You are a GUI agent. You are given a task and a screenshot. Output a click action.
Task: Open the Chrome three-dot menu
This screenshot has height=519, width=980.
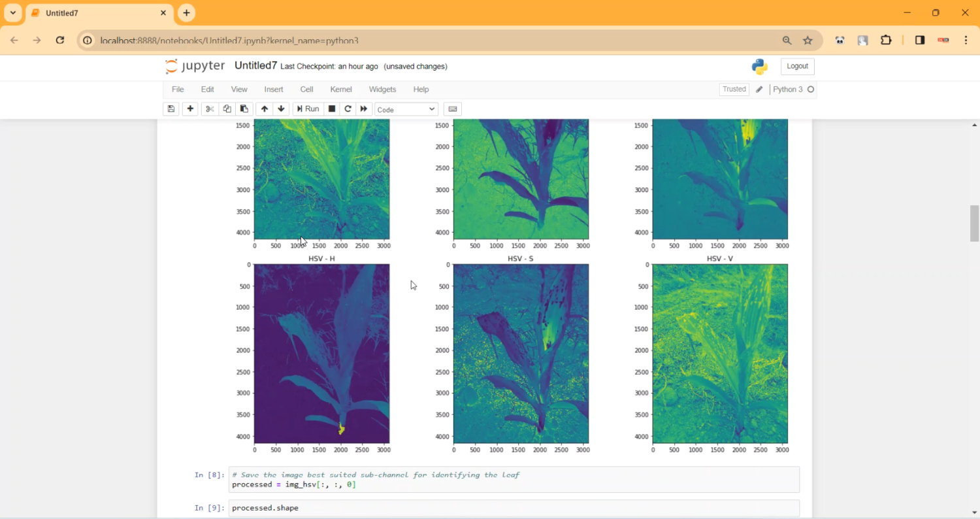[966, 41]
